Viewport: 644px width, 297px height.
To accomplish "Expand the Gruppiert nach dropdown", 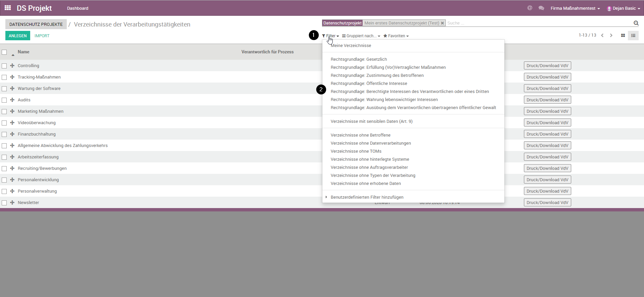I will tap(361, 36).
